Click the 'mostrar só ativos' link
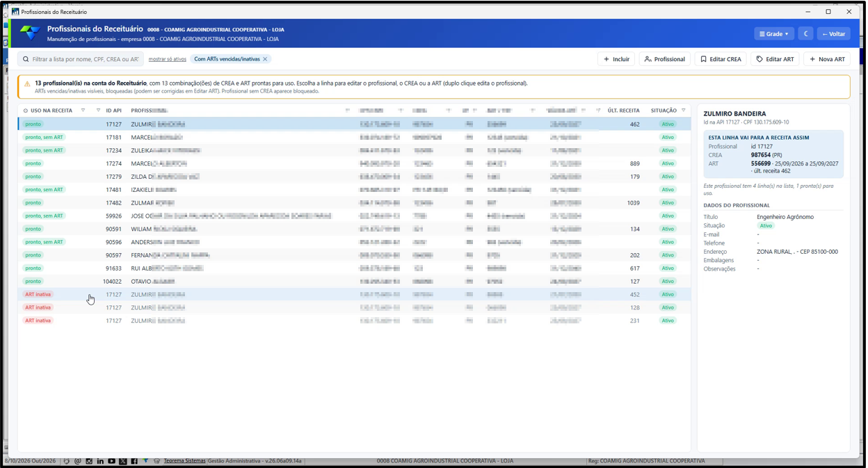The image size is (868, 468). point(167,60)
